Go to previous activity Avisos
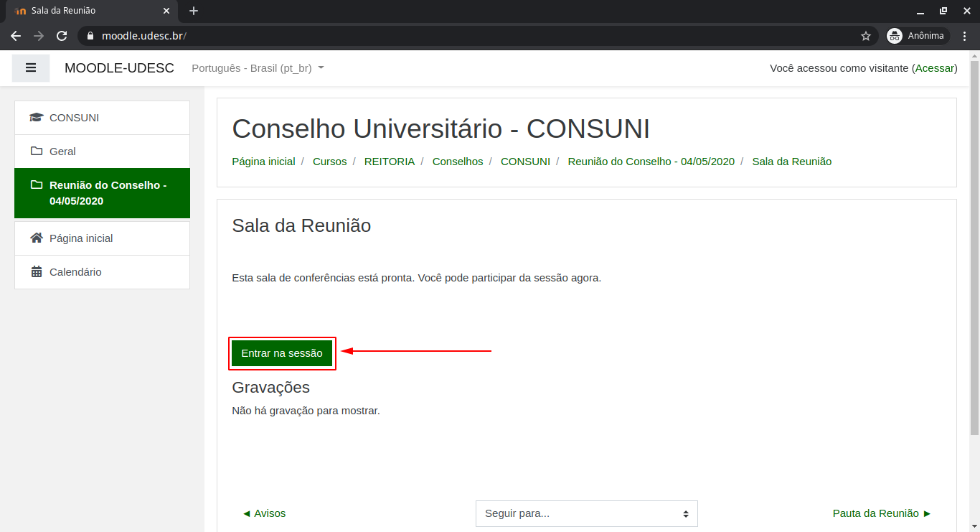 point(264,513)
